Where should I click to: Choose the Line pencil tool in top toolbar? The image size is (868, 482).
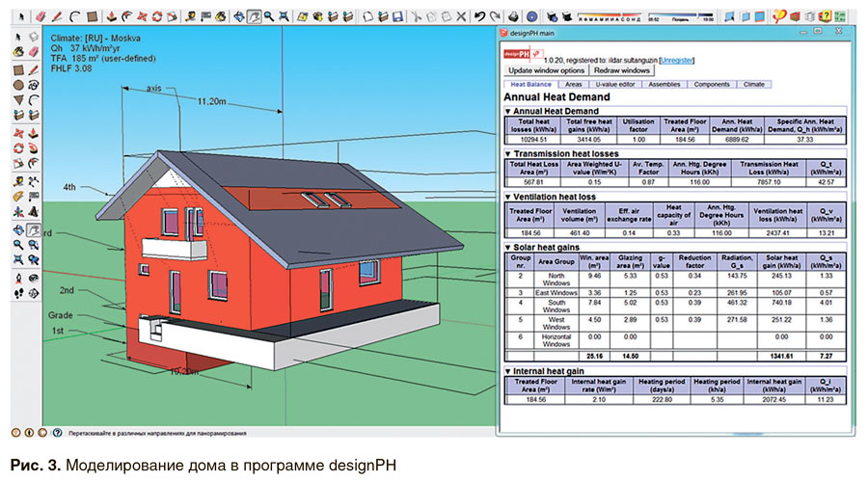click(57, 16)
